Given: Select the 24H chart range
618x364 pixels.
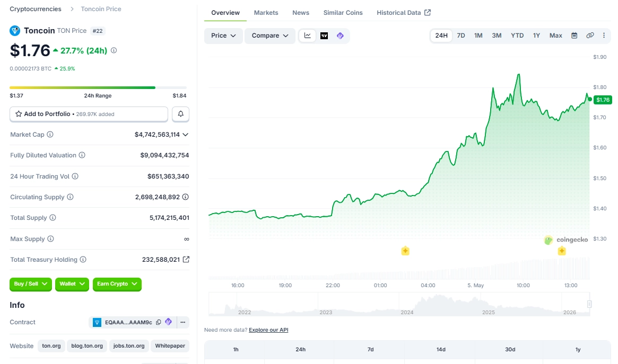Looking at the screenshot, I should 441,35.
